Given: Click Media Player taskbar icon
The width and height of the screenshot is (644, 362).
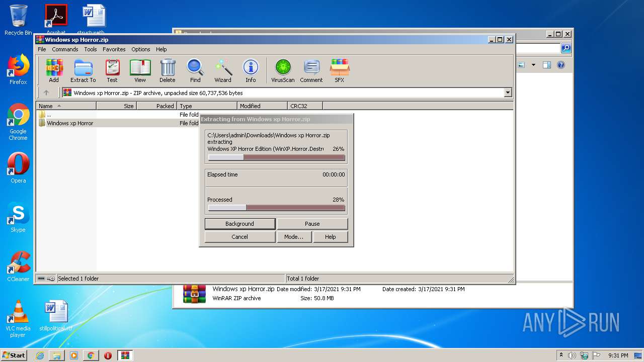Looking at the screenshot, I should (74, 355).
